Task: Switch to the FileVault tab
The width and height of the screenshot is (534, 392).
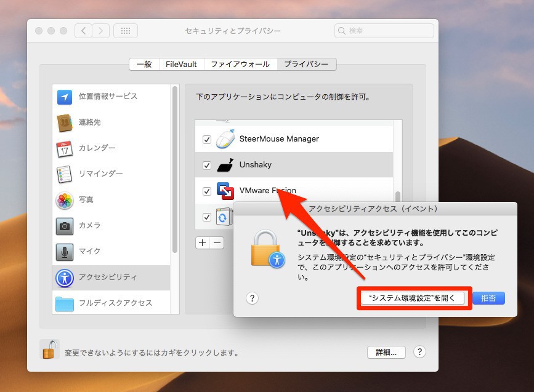Action: pos(182,65)
